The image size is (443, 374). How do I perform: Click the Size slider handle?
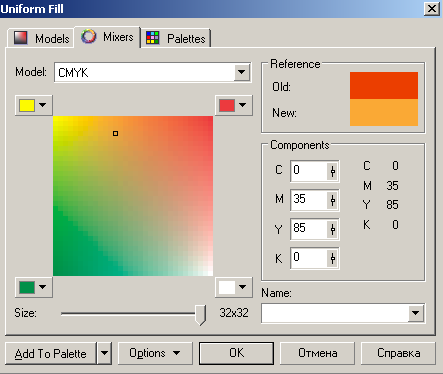(200, 315)
